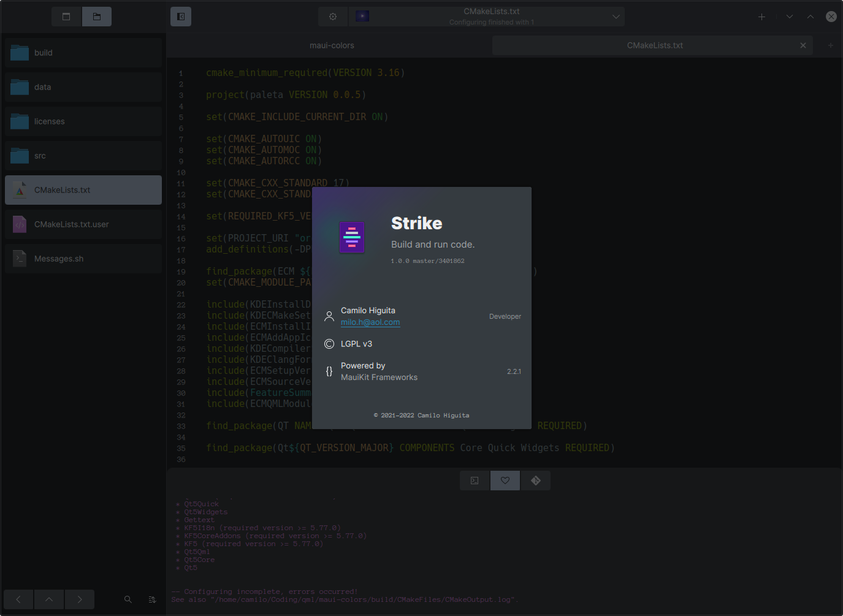Image resolution: width=843 pixels, height=616 pixels.
Task: Open the milo.h@aol.com email link
Action: pos(370,322)
